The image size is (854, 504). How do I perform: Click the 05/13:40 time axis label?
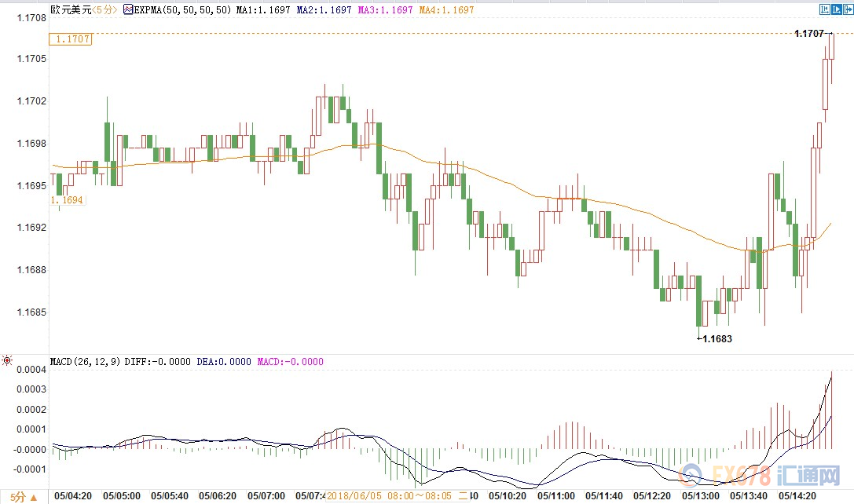(749, 496)
